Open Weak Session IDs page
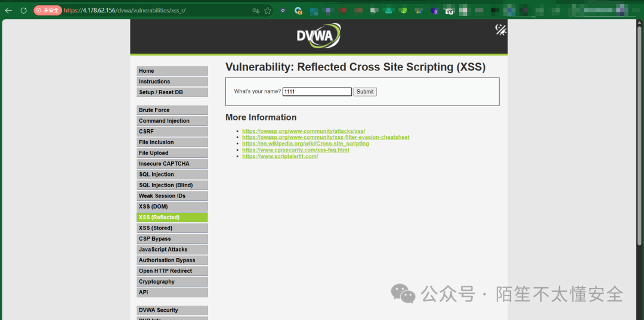 [172, 195]
